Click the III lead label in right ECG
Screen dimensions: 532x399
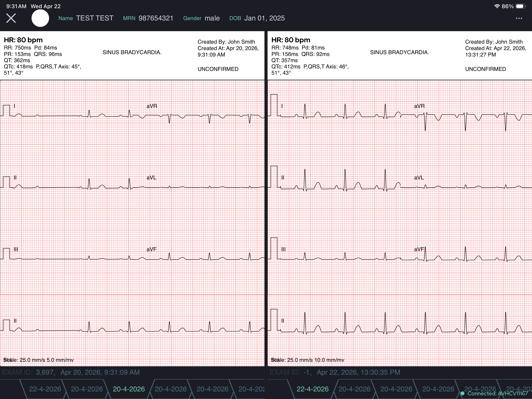283,249
